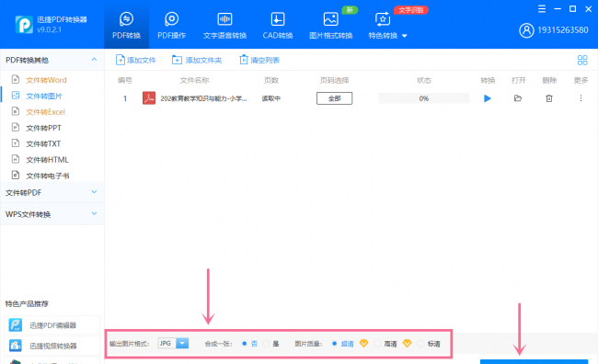Select the CAD转换 tab
This screenshot has height=364, width=598.
pyautogui.click(x=278, y=25)
